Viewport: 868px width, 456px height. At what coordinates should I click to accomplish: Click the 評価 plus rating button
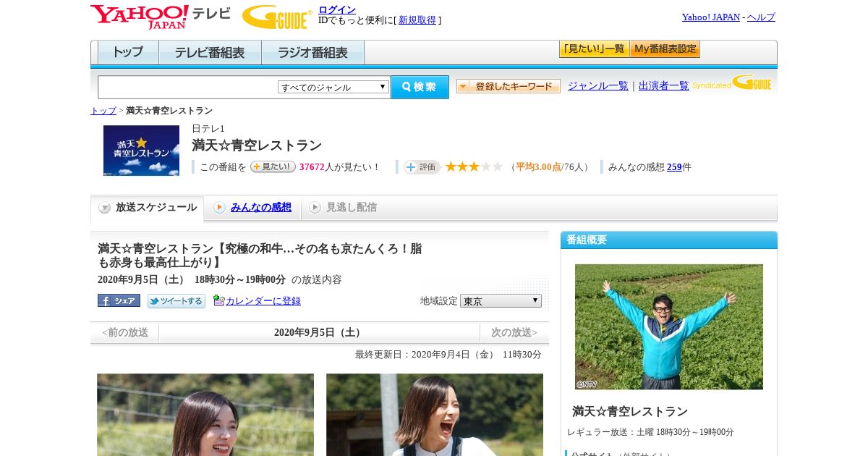(422, 167)
